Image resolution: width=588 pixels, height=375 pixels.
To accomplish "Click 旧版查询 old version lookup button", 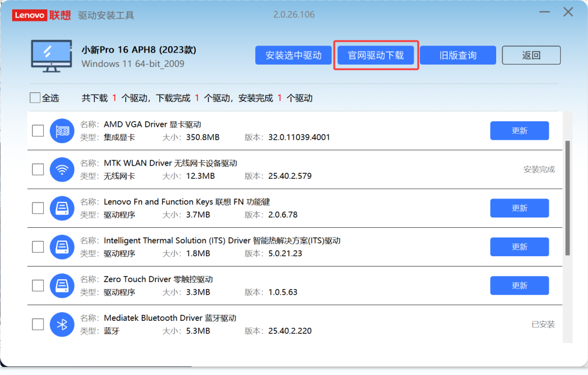I will (x=458, y=55).
